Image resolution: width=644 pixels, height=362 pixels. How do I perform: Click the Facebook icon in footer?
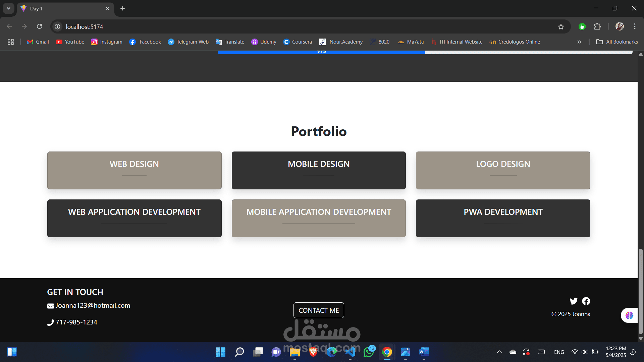pyautogui.click(x=586, y=301)
